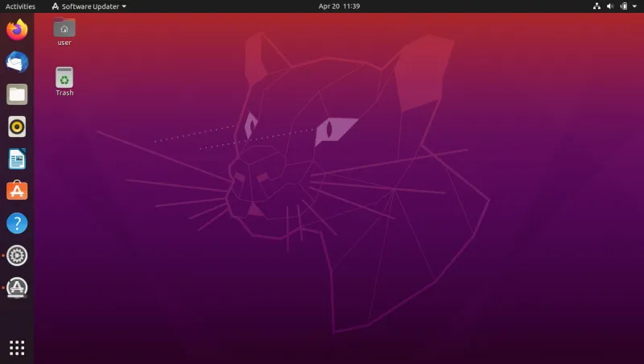Viewport: 644px width, 364px height.
Task: Open the Help question mark icon
Action: click(17, 223)
